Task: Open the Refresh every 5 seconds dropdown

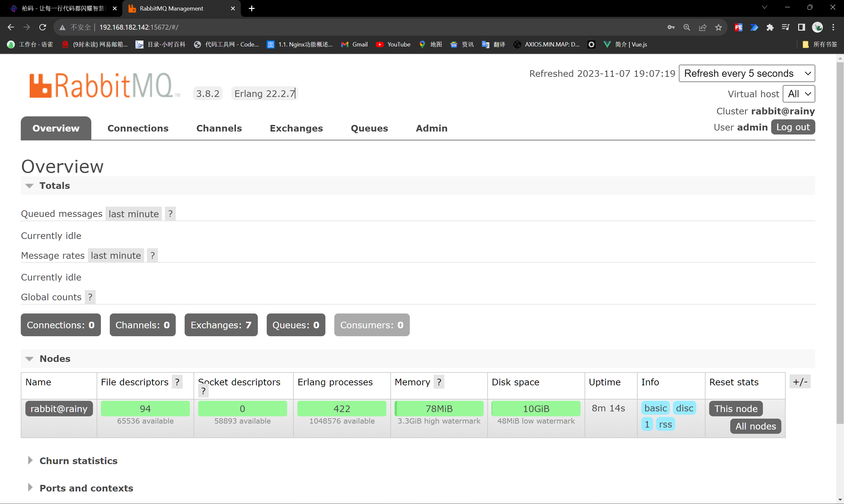Action: pos(746,73)
